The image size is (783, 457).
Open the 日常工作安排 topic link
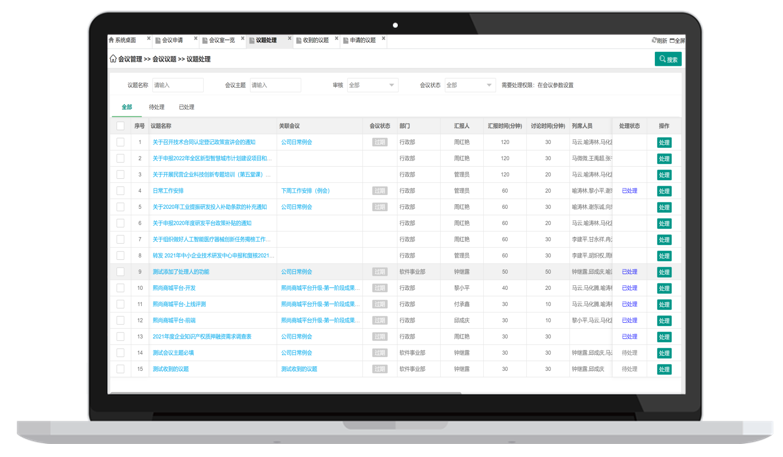pyautogui.click(x=168, y=191)
